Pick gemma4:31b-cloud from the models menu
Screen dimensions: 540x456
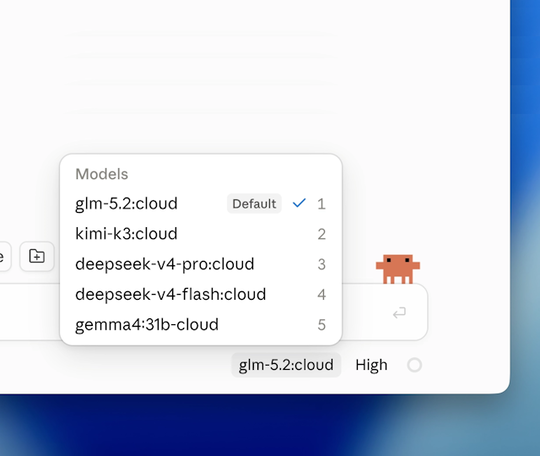[x=201, y=325]
